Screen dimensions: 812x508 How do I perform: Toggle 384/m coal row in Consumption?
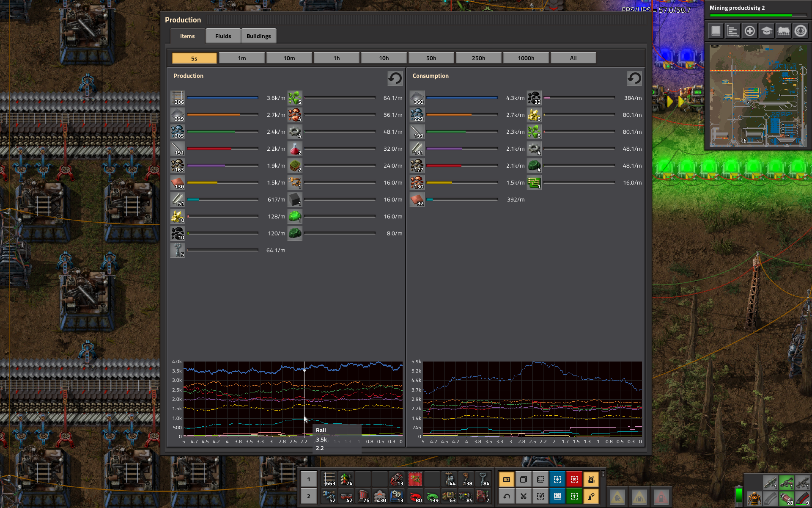tap(585, 98)
